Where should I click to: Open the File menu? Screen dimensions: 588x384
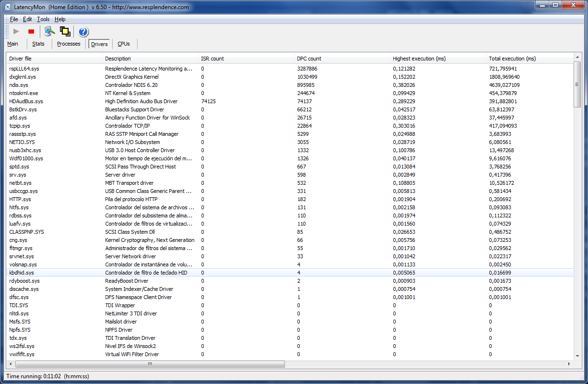point(13,19)
